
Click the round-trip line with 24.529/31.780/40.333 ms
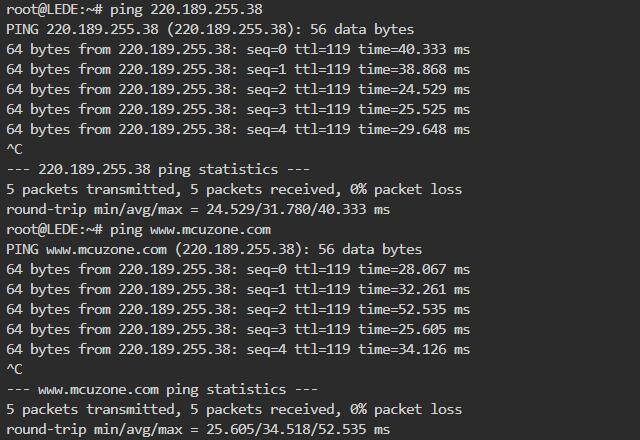(x=198, y=209)
